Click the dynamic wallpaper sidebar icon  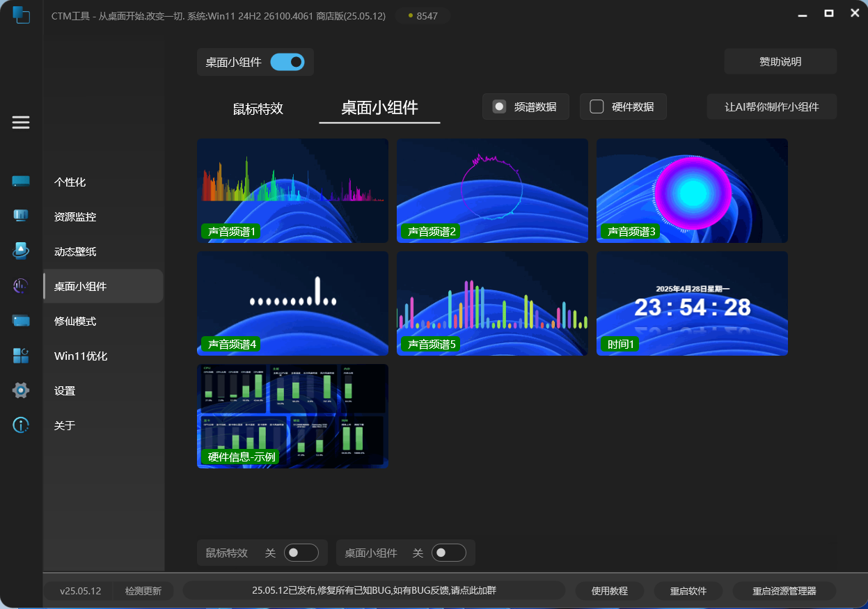pyautogui.click(x=21, y=251)
